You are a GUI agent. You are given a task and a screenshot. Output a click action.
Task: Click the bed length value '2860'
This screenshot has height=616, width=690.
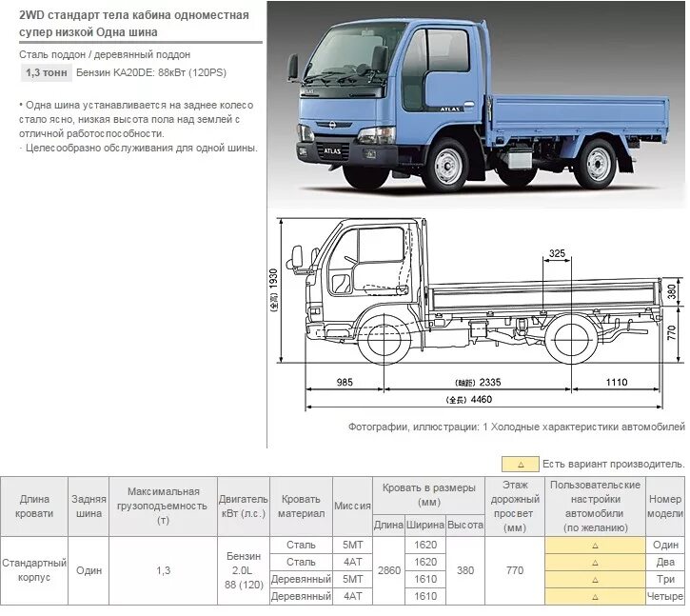pyautogui.click(x=388, y=570)
